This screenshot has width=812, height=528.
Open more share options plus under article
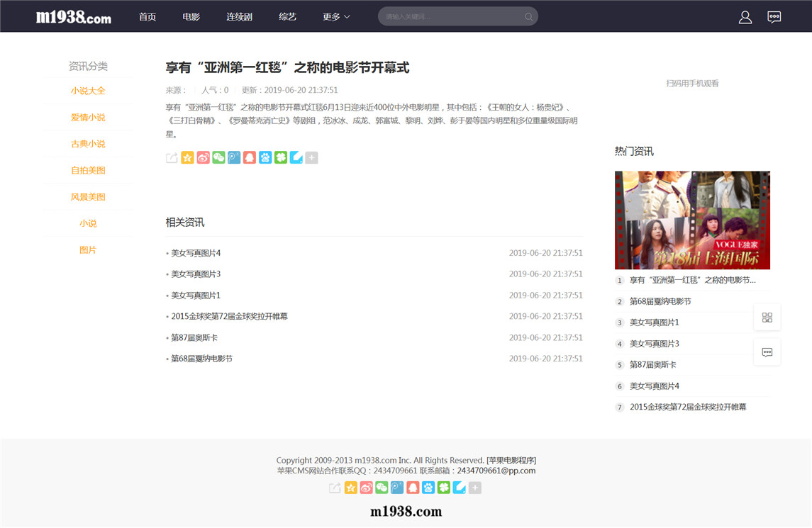coord(312,158)
